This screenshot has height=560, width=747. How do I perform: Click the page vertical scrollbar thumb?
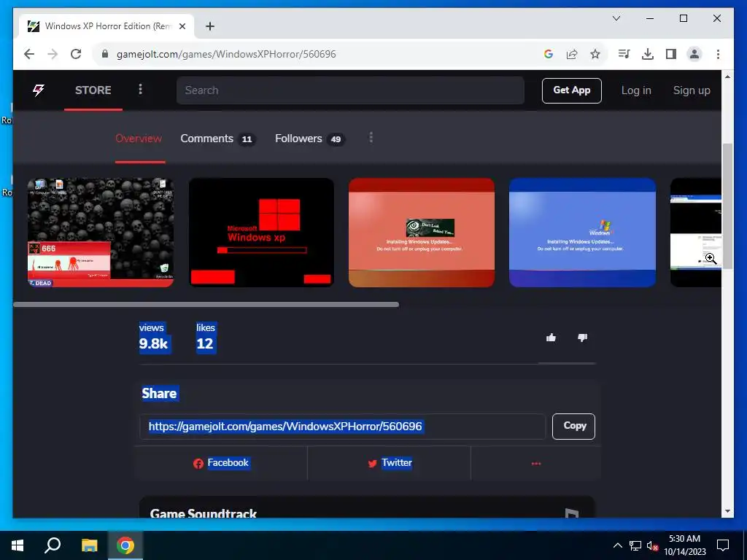point(727,206)
